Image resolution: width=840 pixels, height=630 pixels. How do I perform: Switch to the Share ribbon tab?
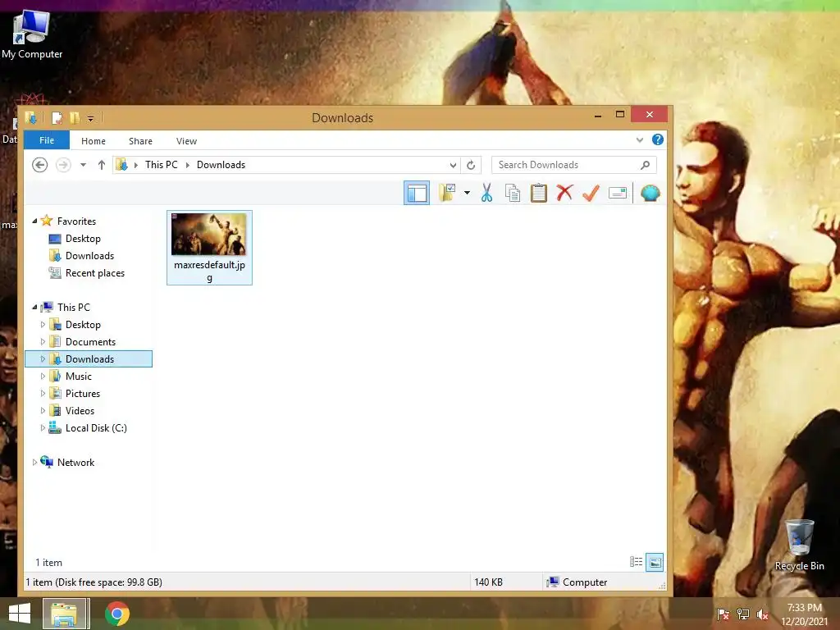[140, 141]
